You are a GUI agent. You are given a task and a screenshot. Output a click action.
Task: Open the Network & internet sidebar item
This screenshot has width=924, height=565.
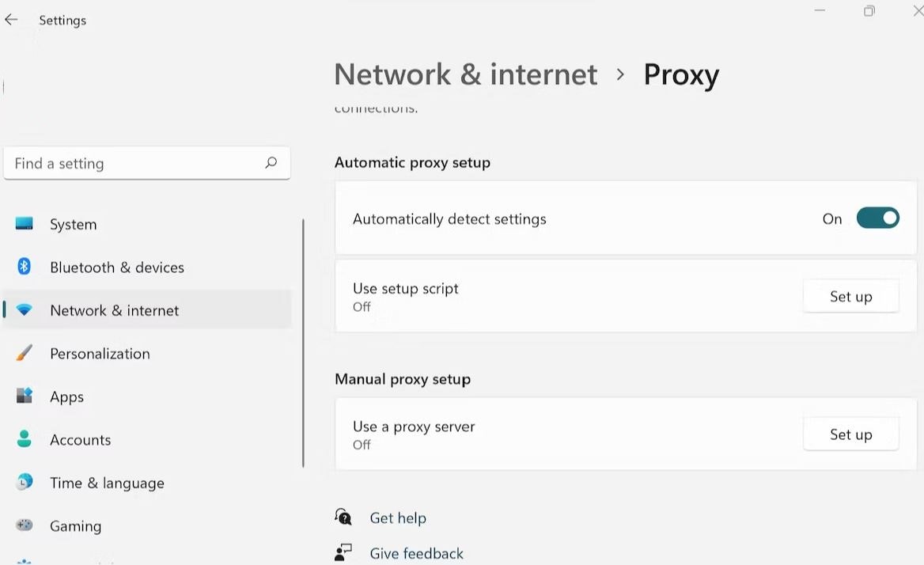[115, 310]
